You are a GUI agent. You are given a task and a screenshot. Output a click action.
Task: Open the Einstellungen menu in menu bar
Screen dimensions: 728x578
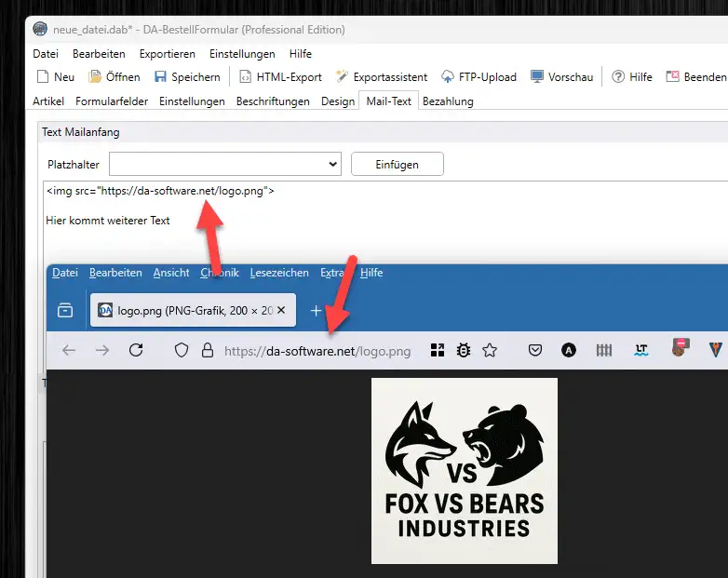pyautogui.click(x=242, y=54)
